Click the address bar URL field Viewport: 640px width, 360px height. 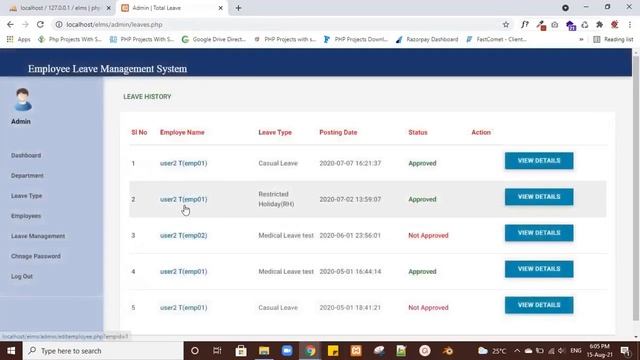click(x=282, y=24)
